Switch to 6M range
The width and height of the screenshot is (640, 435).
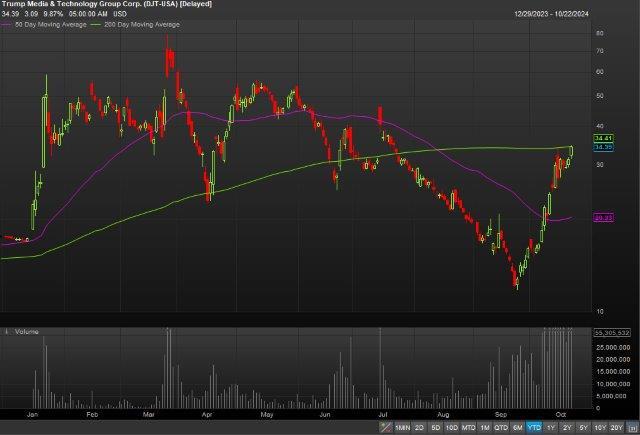tap(518, 427)
